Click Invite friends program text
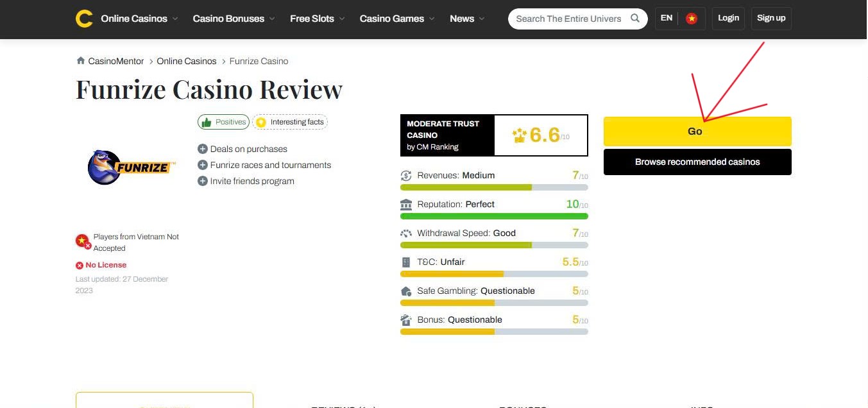 (252, 181)
